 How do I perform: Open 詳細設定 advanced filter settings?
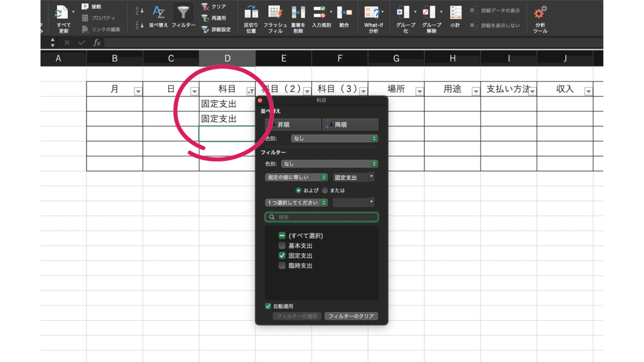click(216, 29)
